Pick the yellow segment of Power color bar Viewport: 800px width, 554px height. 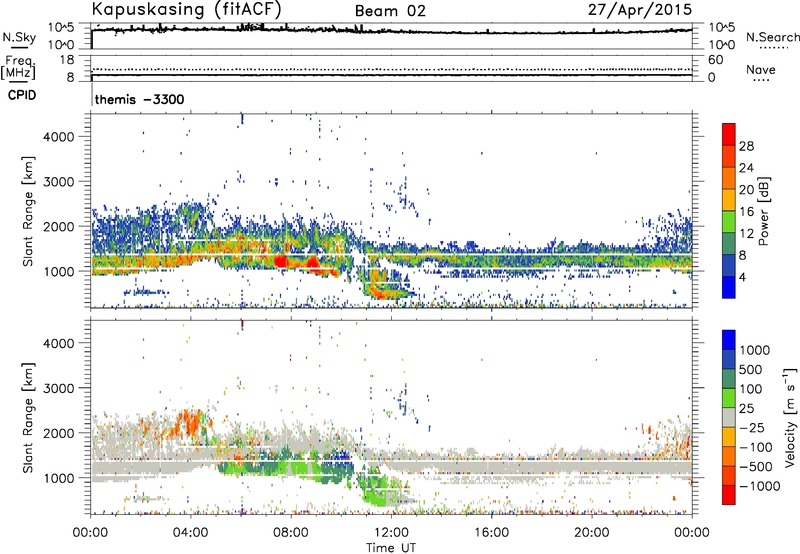click(729, 199)
